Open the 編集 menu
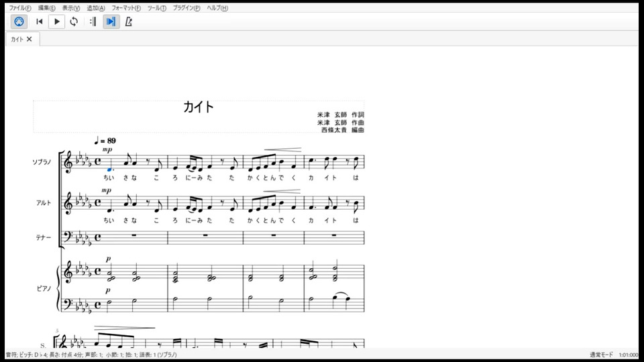 pos(46,8)
